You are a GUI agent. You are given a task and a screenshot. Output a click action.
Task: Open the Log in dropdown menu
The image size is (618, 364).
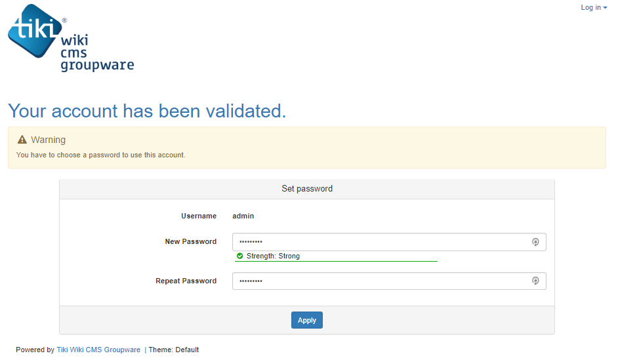(x=590, y=8)
